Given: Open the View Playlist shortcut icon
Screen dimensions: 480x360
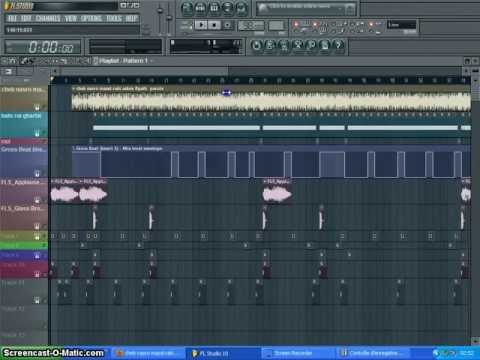Looking at the screenshot, I should pos(187,8).
